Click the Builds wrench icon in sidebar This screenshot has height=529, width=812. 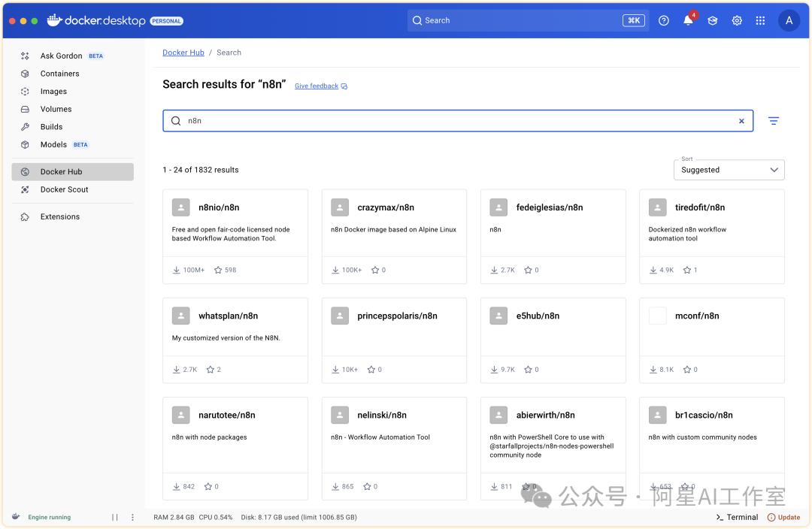pyautogui.click(x=25, y=127)
